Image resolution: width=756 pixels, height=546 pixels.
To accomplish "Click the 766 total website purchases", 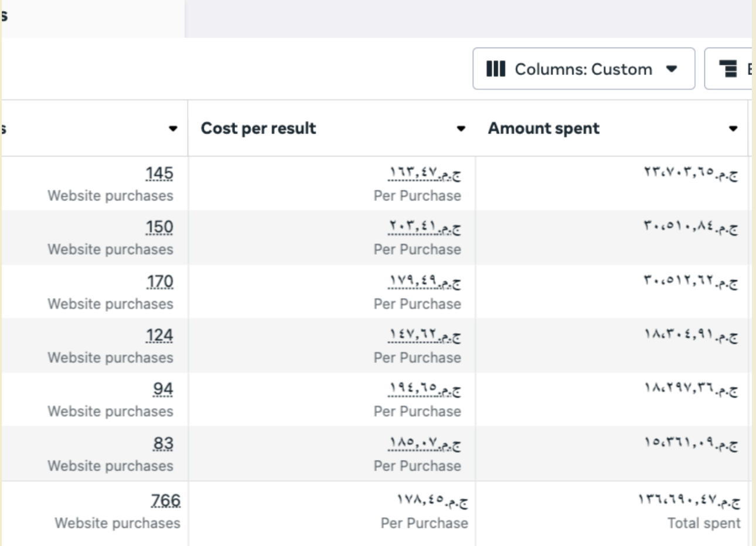I will tap(166, 501).
